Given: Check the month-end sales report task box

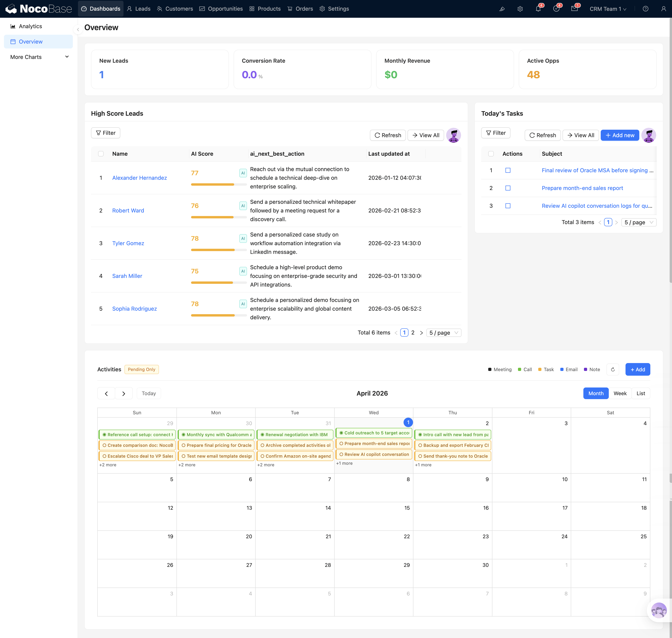Looking at the screenshot, I should (x=508, y=188).
